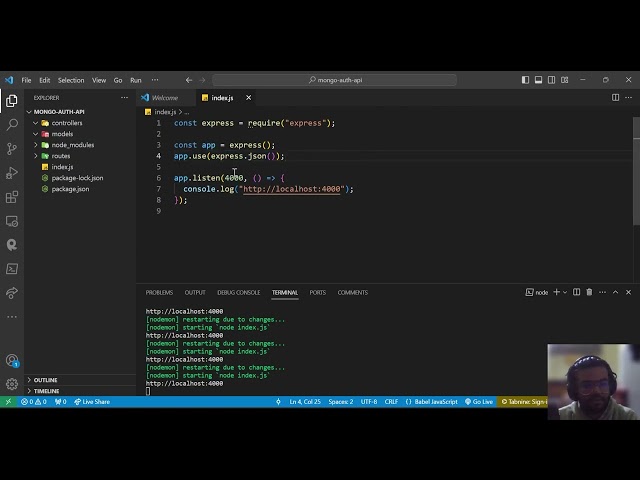
Task: Maximize the panel size with caret
Action: point(616,292)
